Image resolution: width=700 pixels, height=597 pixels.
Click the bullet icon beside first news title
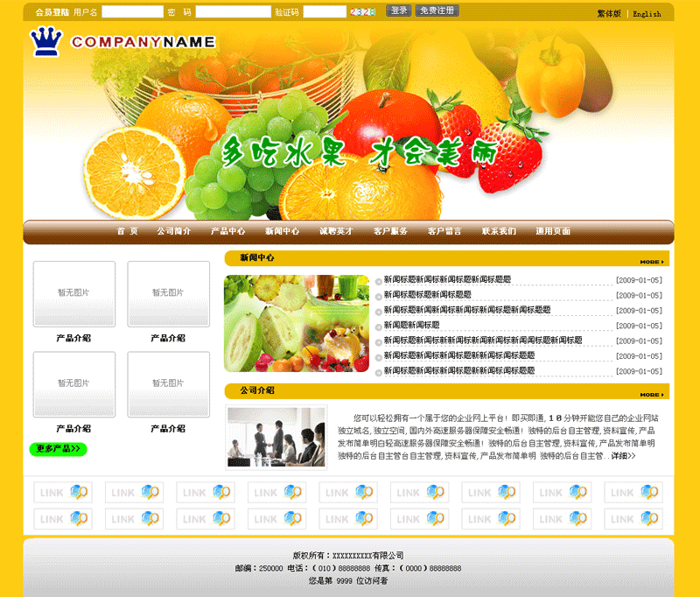379,281
